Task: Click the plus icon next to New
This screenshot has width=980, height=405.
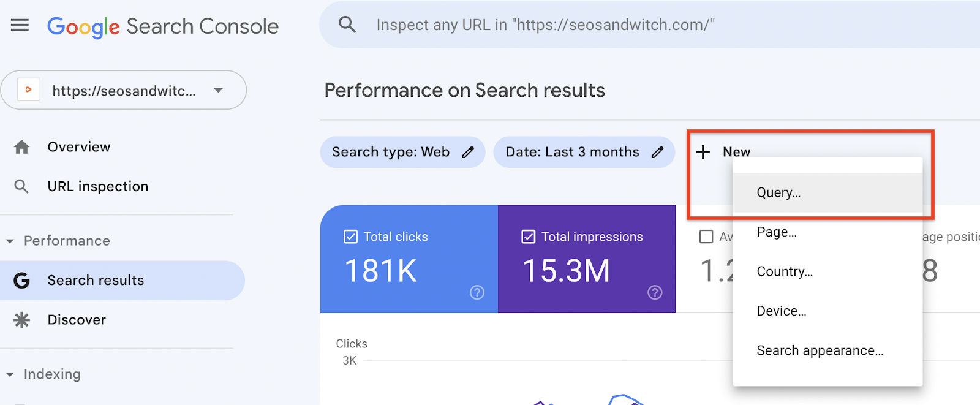Action: click(703, 152)
